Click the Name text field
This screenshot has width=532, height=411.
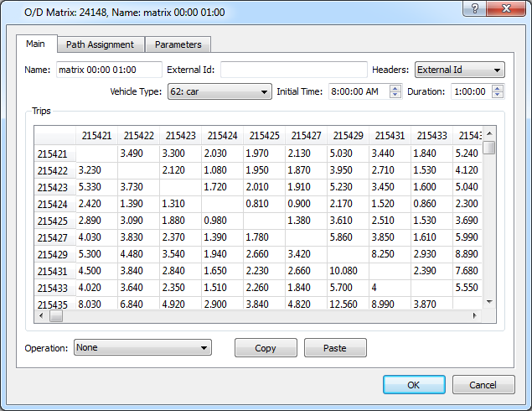108,70
